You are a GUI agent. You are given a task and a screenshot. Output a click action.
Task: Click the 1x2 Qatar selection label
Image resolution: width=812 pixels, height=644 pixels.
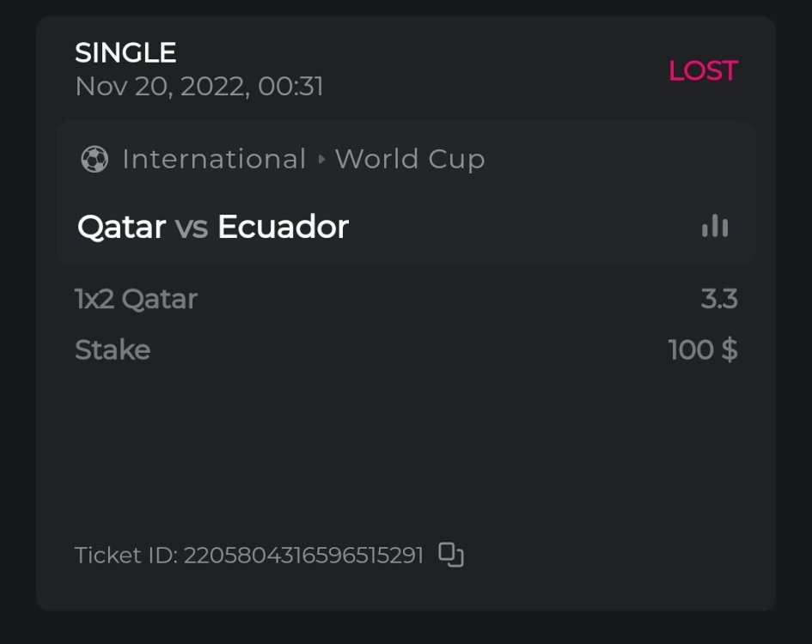point(136,299)
